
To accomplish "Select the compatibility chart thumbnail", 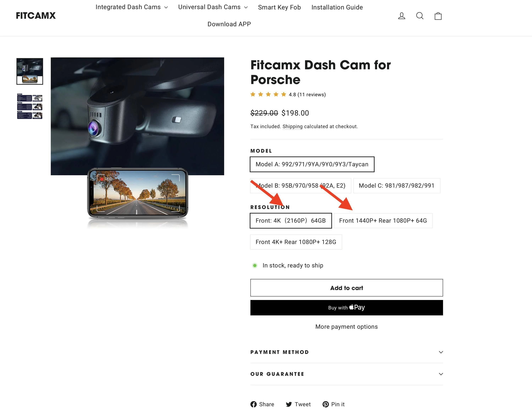I will pyautogui.click(x=30, y=106).
